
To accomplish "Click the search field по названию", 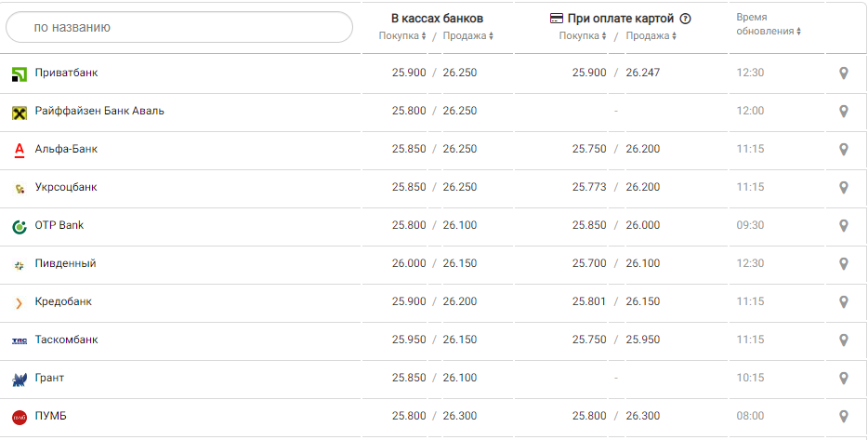I will click(179, 28).
